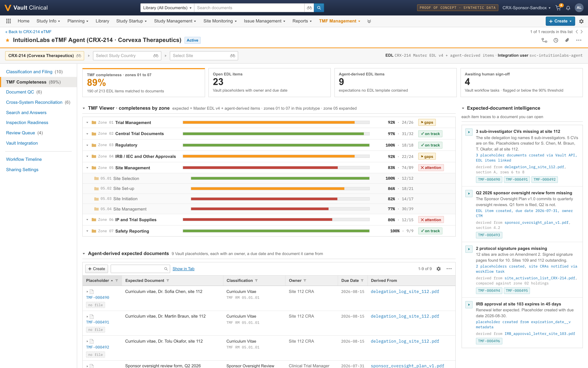Click the filter icon on Classification column
The image size is (588, 368).
[257, 281]
